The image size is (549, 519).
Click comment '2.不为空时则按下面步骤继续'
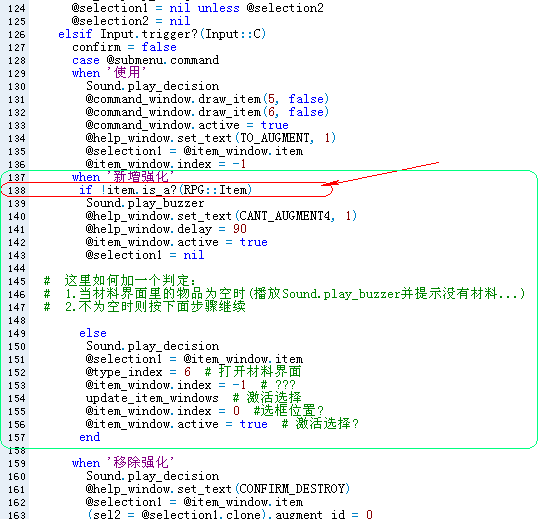click(145, 307)
